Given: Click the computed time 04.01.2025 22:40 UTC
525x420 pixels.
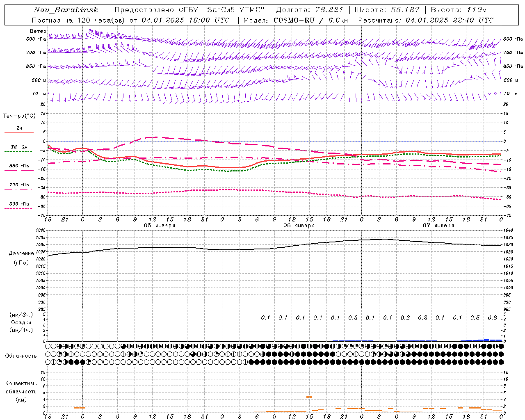Looking at the screenshot, I should coord(450,20).
